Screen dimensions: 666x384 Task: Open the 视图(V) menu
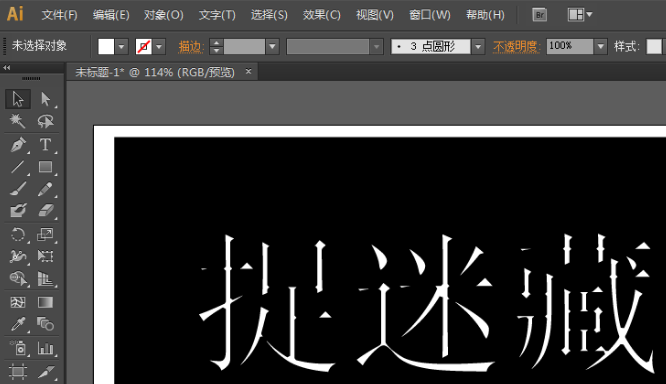point(375,15)
